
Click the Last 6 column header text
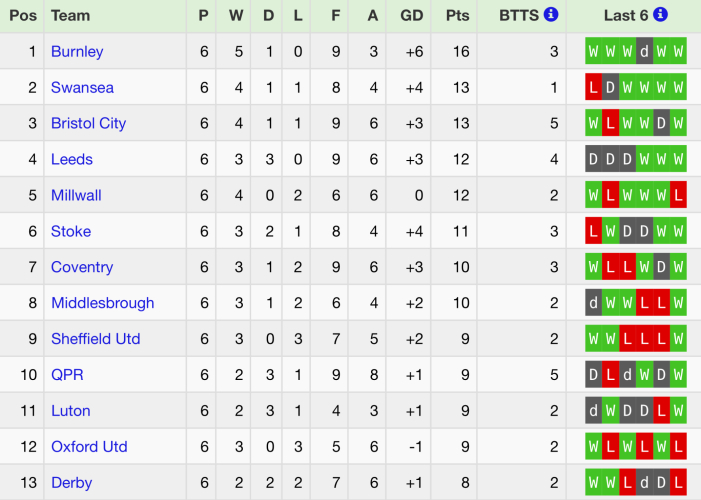(x=625, y=15)
